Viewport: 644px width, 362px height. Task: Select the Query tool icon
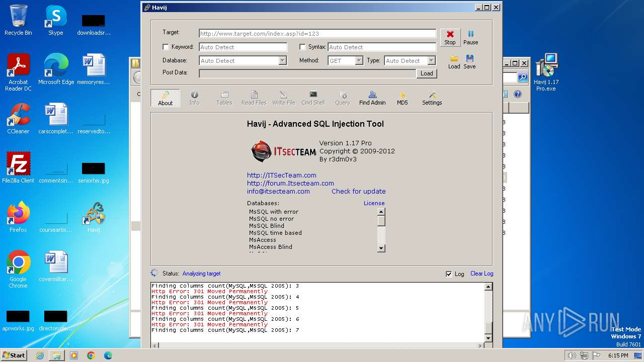[343, 98]
